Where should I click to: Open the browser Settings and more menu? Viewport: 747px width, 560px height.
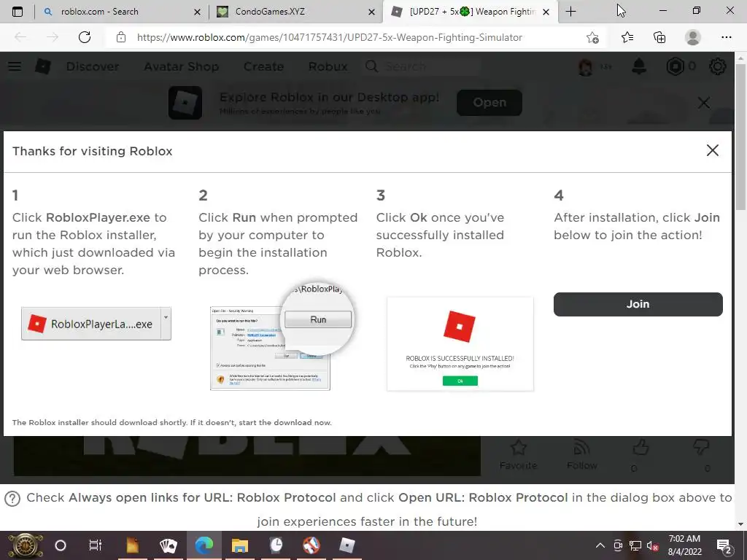click(726, 37)
